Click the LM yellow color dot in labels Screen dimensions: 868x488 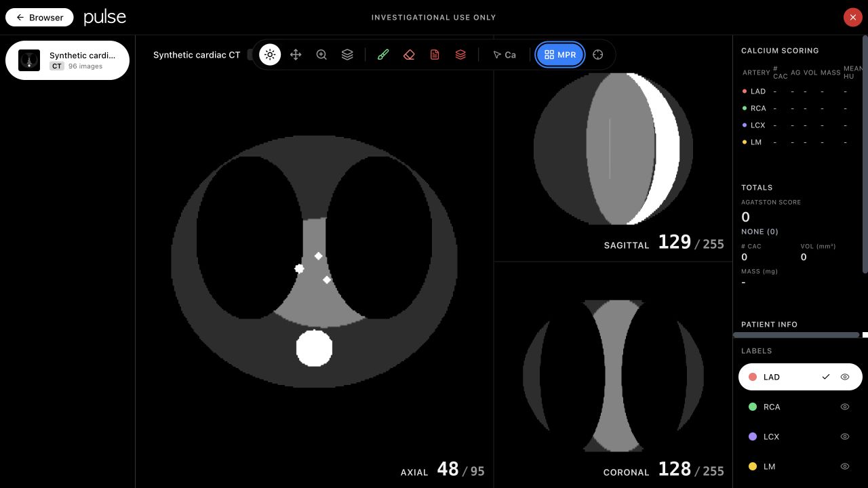[x=752, y=466]
